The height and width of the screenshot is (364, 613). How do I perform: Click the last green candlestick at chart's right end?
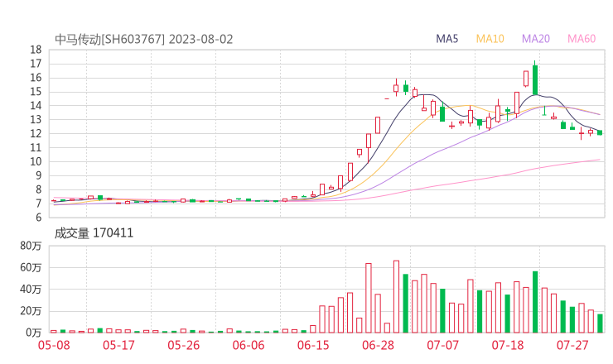pyautogui.click(x=600, y=133)
